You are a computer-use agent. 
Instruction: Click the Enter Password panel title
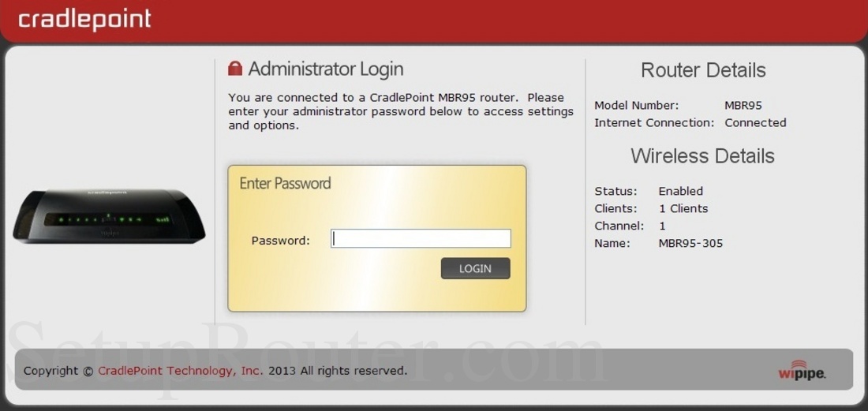click(285, 183)
